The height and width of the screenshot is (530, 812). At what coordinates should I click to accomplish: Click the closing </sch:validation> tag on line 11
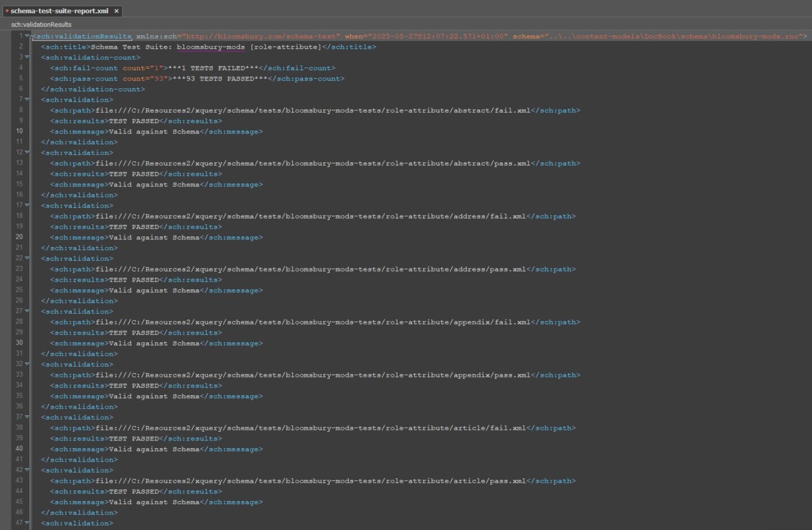point(79,142)
